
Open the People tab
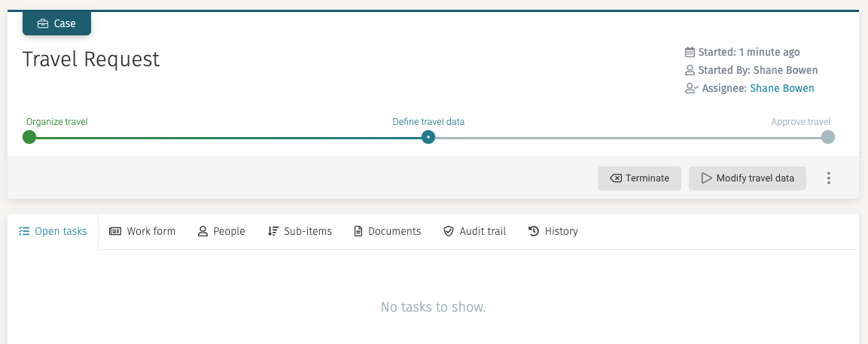tap(221, 231)
